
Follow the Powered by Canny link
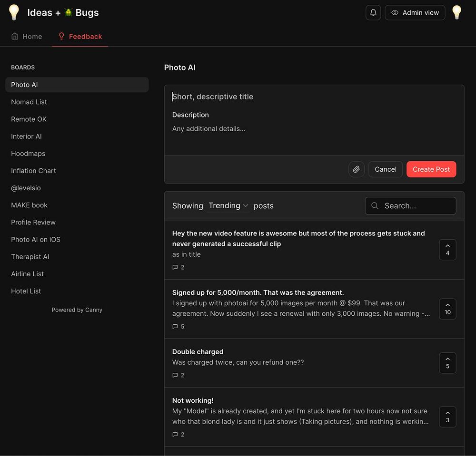tap(77, 310)
